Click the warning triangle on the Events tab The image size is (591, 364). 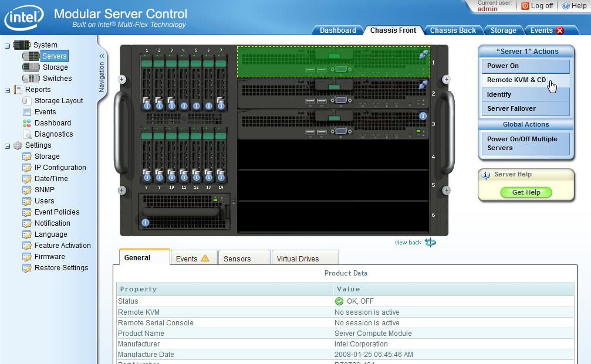206,257
